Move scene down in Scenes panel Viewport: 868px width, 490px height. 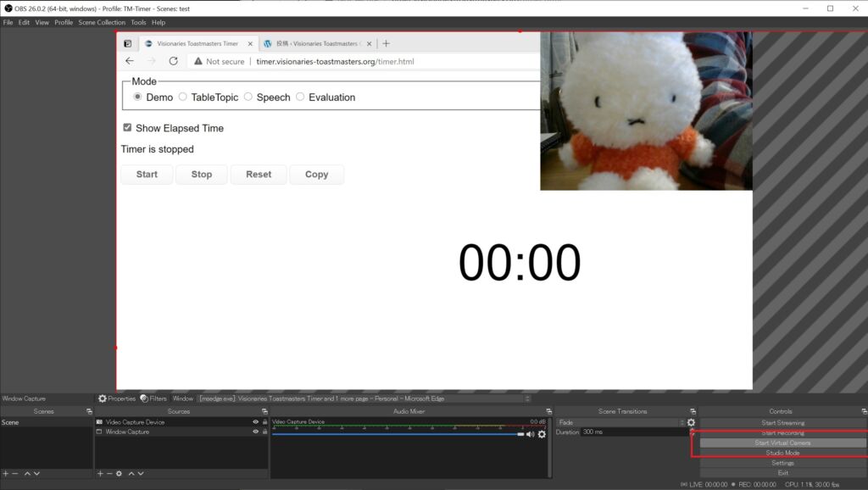36,473
